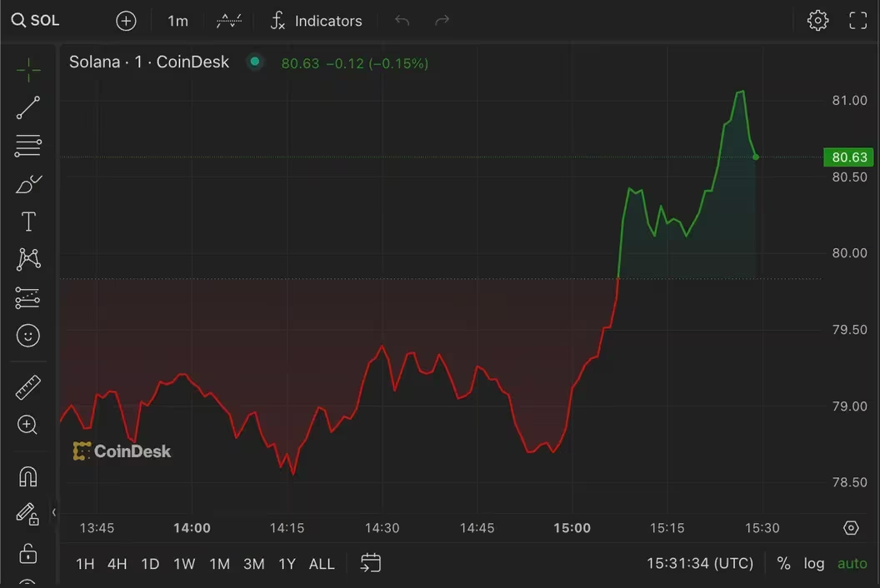Toggle auto scale mode

(x=852, y=564)
